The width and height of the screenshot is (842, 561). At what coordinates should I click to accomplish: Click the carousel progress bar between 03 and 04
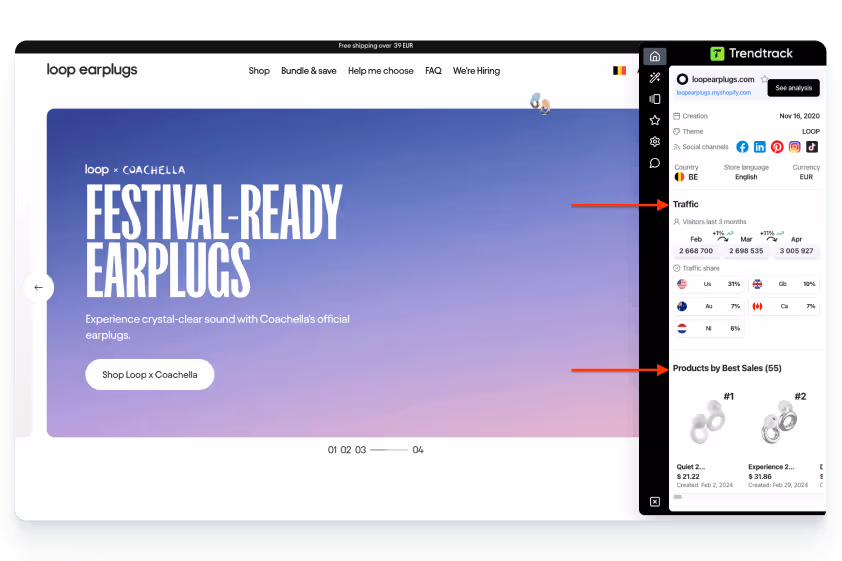coord(389,450)
